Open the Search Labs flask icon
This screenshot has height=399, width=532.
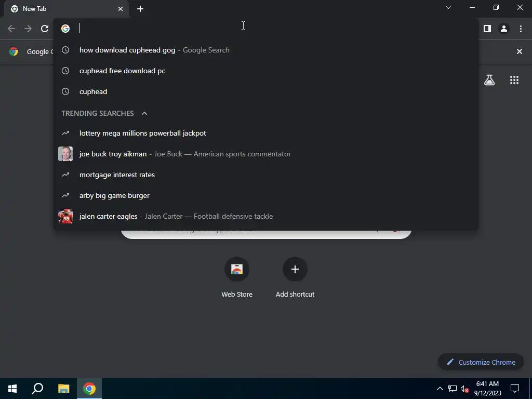[489, 80]
